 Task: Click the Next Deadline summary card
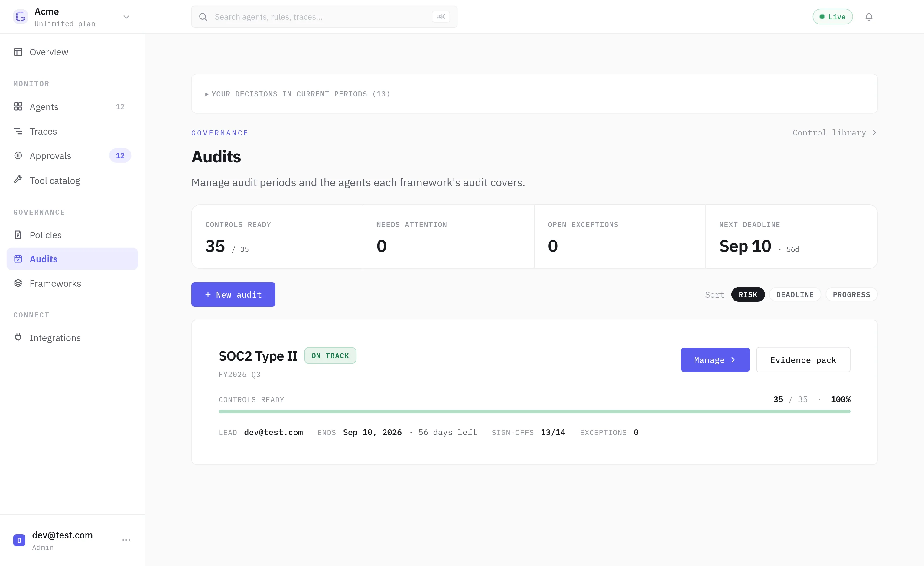pos(791,237)
